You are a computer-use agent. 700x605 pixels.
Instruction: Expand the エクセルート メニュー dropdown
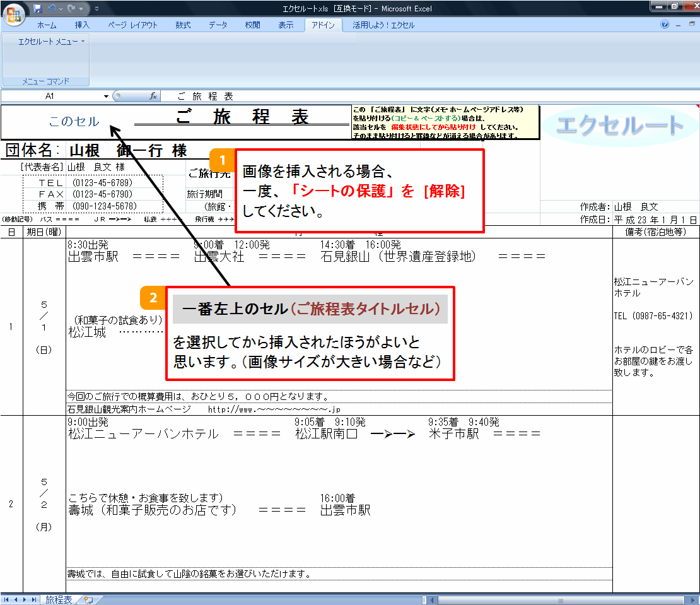click(x=51, y=42)
